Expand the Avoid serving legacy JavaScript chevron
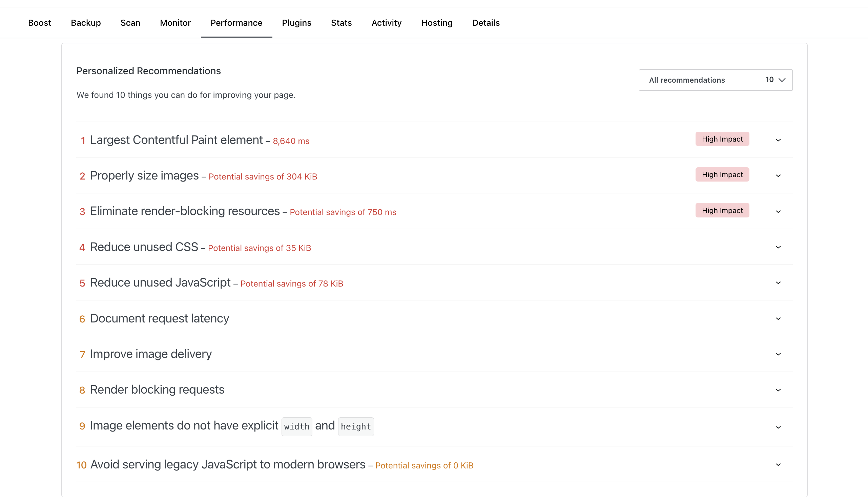868x504 pixels. pos(778,465)
